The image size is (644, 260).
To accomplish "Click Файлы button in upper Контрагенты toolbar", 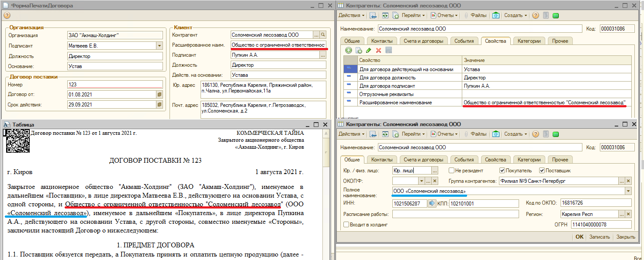I will pos(475,15).
